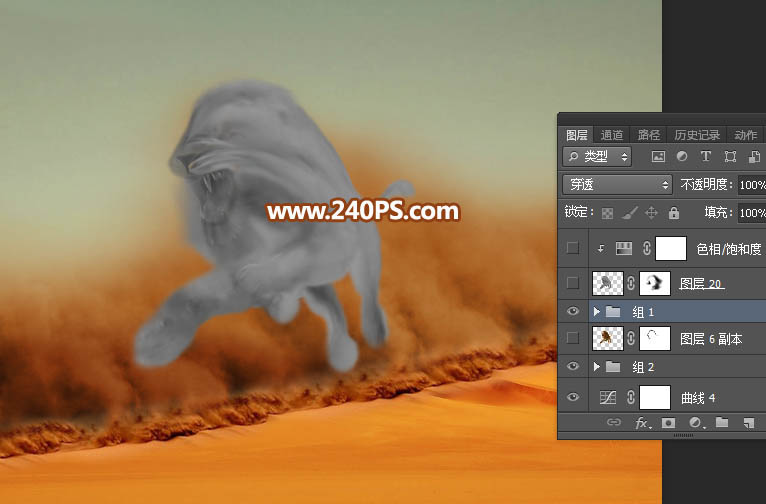This screenshot has width=766, height=504.
Task: Switch to the 路径 tab
Action: tap(649, 135)
